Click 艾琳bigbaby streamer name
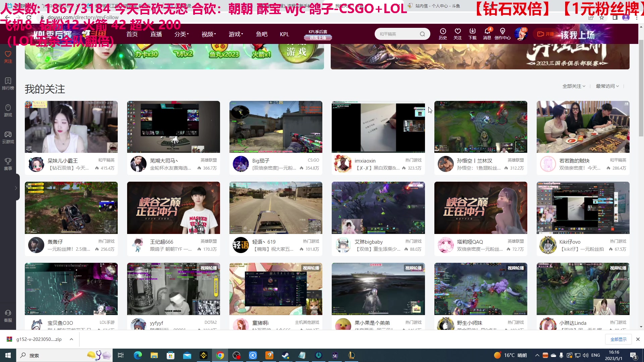644x362 pixels. coord(369,242)
